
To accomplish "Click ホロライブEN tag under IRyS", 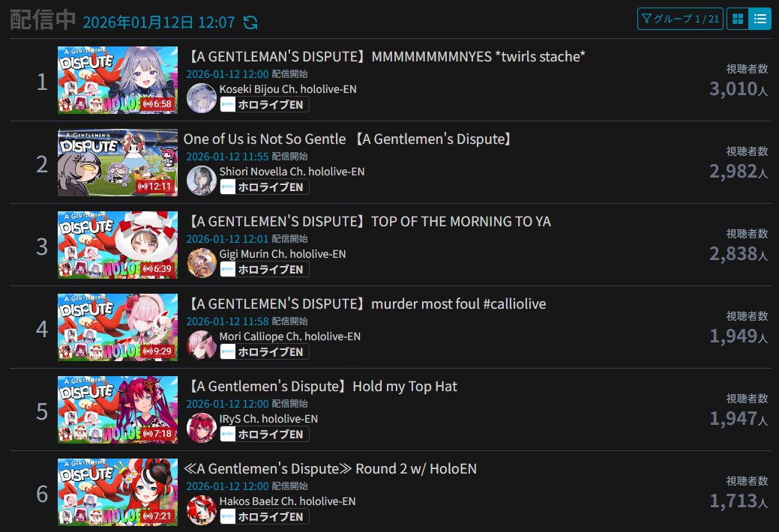I will pyautogui.click(x=265, y=434).
